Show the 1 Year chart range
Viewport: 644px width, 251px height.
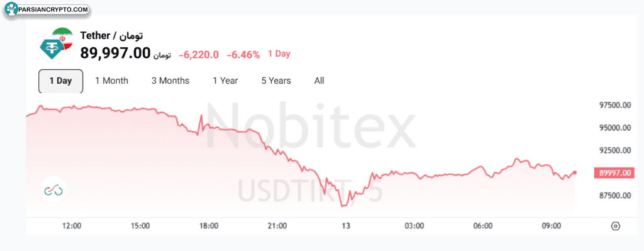tap(226, 81)
